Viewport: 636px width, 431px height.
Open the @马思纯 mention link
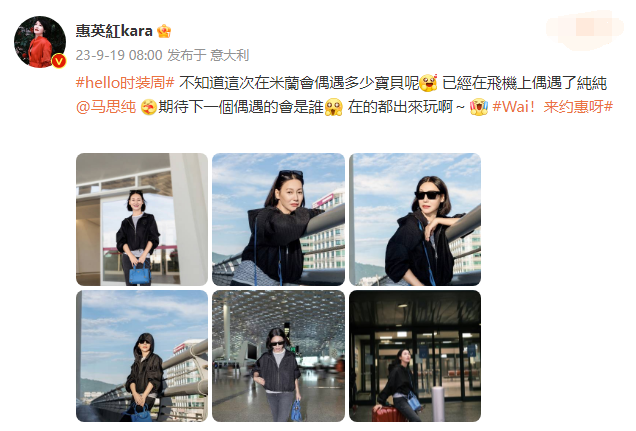click(105, 107)
